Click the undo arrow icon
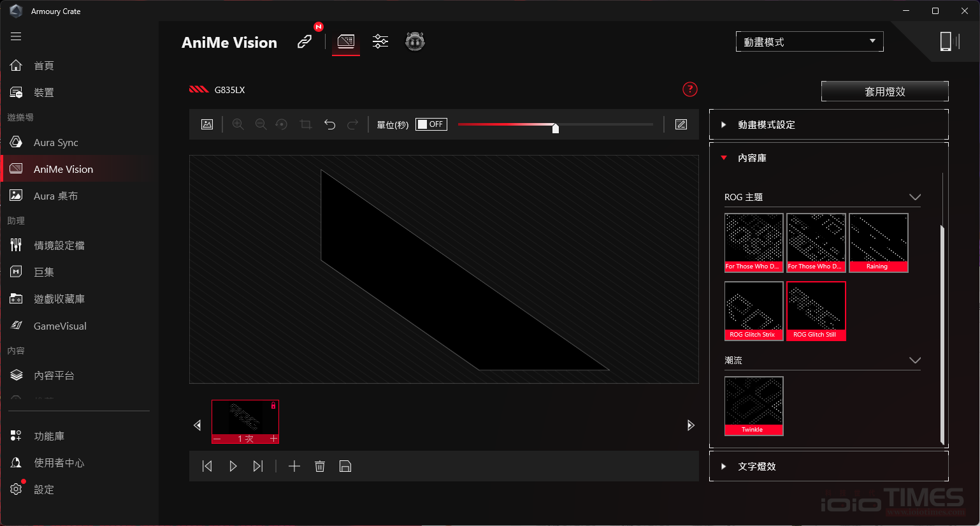Screen dimensions: 980x526 pyautogui.click(x=329, y=124)
